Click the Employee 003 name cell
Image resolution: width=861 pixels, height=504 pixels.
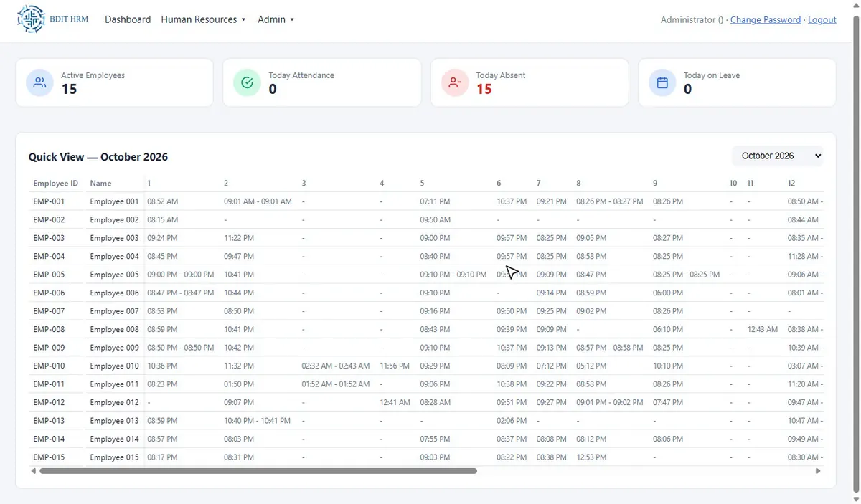[115, 238]
